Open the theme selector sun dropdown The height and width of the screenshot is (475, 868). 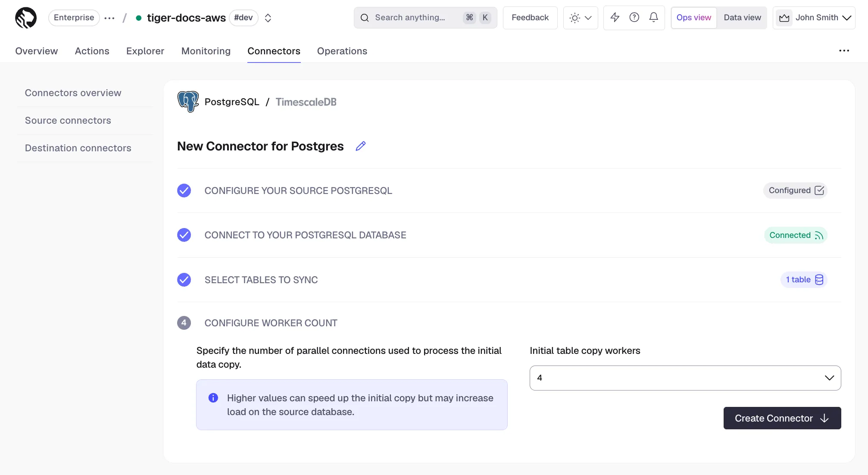point(581,18)
